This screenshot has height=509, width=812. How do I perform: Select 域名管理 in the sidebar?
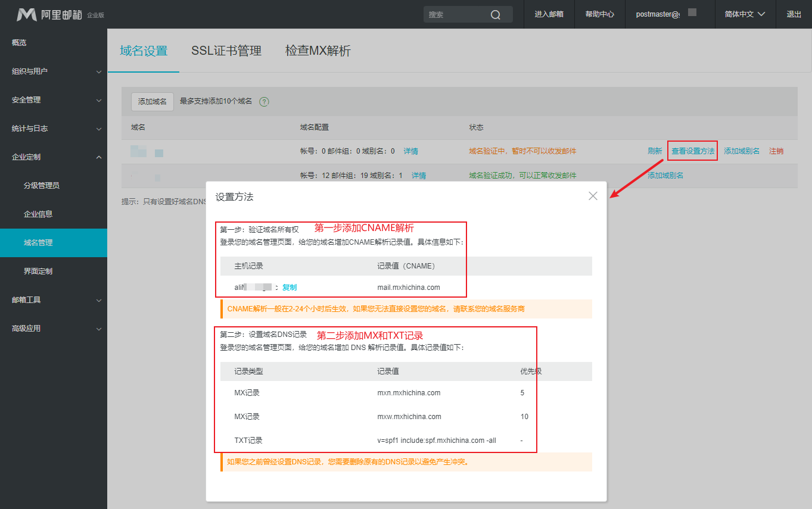pyautogui.click(x=54, y=243)
